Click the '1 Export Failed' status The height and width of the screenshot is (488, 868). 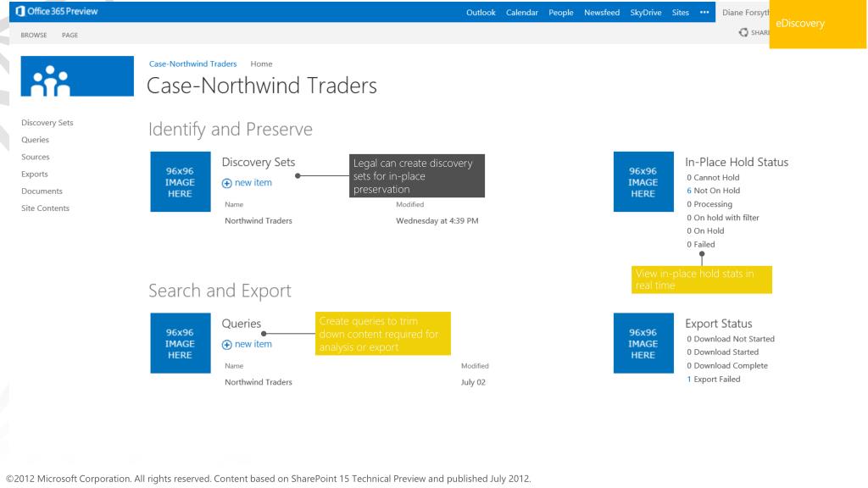714,379
